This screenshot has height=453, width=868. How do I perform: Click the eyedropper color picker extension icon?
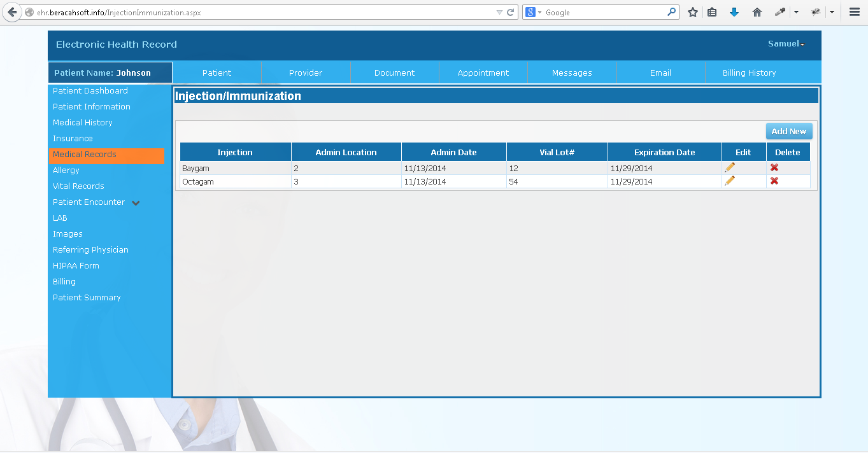click(x=779, y=12)
